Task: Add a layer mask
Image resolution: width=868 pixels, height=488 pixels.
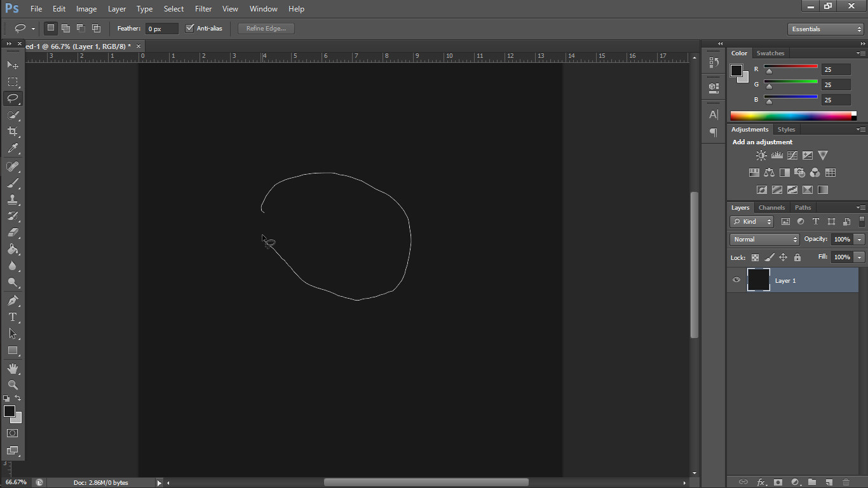Action: [x=778, y=482]
